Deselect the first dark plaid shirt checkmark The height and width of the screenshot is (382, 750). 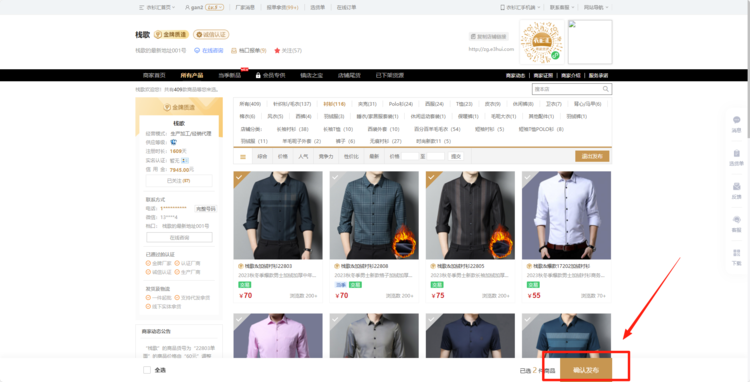(239, 177)
